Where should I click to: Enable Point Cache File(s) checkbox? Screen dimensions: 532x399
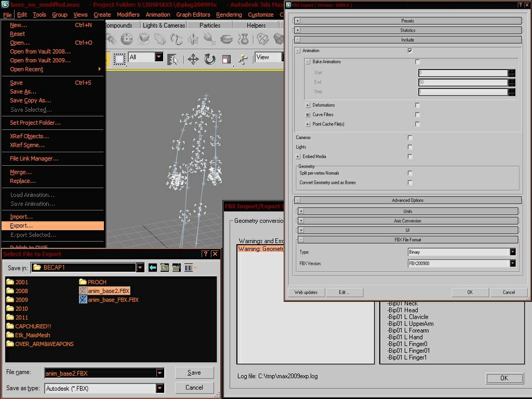pyautogui.click(x=417, y=124)
